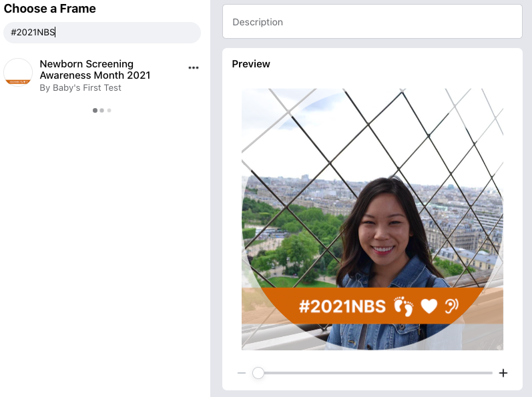Click the Preview heading
532x397 pixels.
coord(251,64)
